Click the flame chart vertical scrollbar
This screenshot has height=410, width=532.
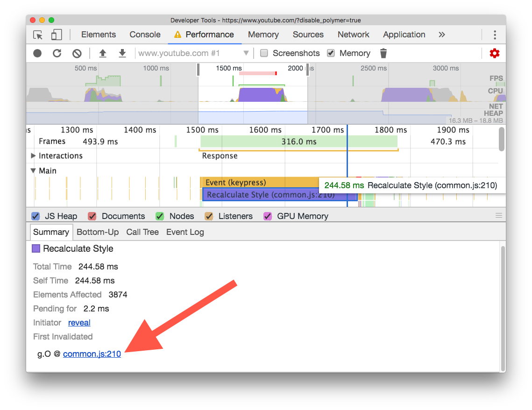click(x=502, y=139)
